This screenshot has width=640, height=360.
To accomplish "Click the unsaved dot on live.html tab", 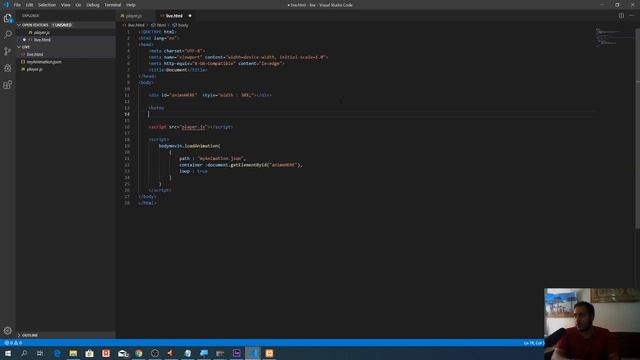I will [x=190, y=16].
